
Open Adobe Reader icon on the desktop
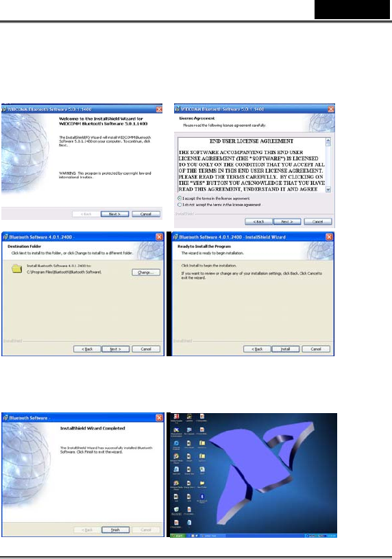pos(176,418)
